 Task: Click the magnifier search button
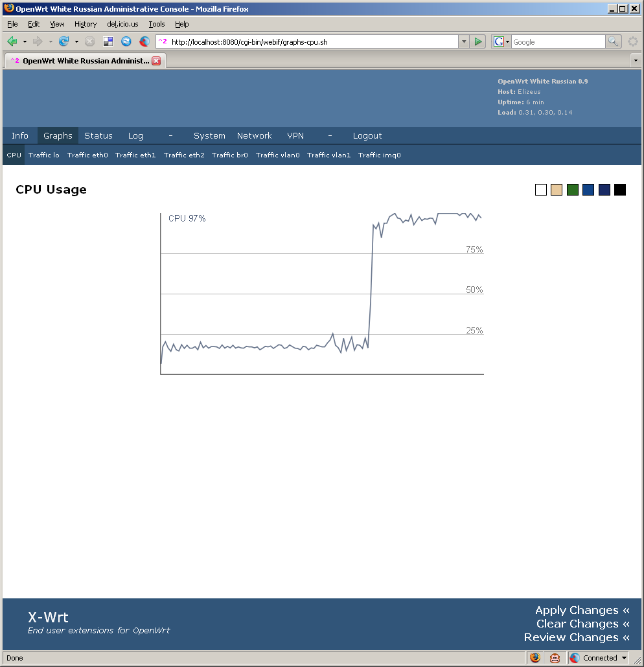[613, 41]
